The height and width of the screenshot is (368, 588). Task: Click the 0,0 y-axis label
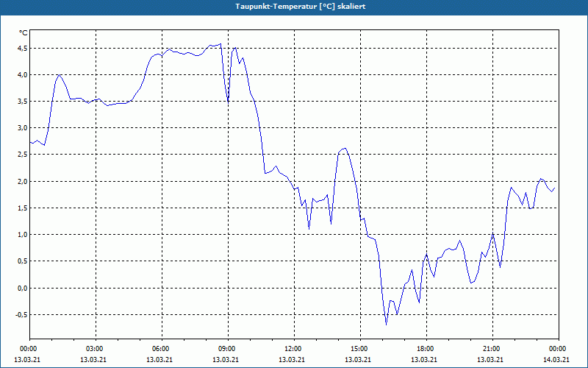[23, 288]
